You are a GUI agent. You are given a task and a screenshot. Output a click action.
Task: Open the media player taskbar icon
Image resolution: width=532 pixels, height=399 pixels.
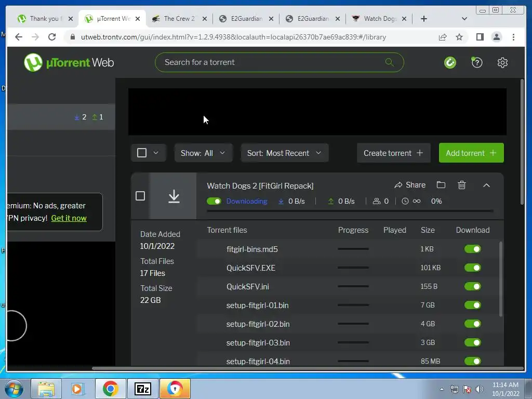pos(77,389)
